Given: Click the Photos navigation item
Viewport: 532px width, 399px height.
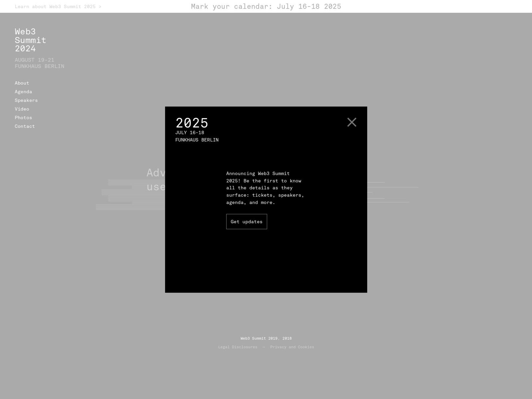Looking at the screenshot, I should (x=23, y=117).
